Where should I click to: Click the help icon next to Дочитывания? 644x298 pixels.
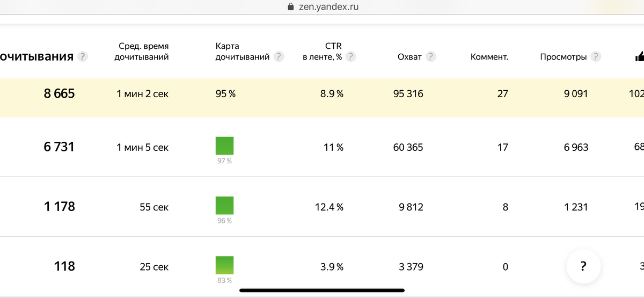tap(82, 56)
